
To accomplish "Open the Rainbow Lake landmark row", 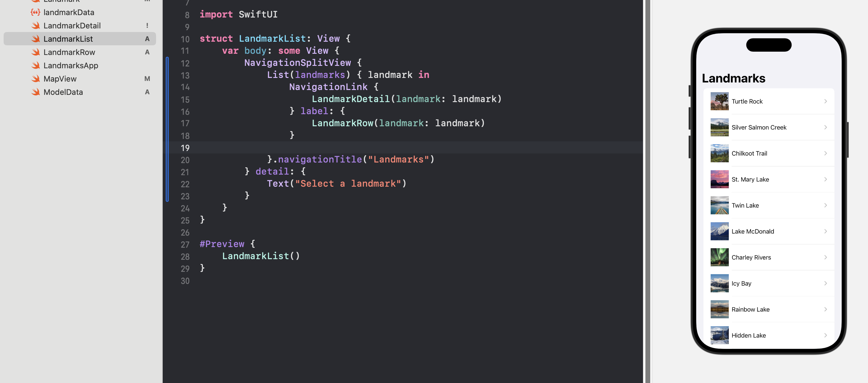I will [x=750, y=309].
